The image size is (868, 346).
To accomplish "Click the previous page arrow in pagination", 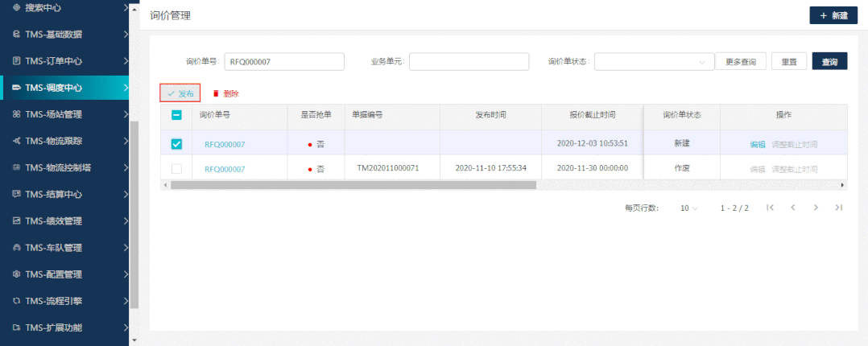I will 793,208.
